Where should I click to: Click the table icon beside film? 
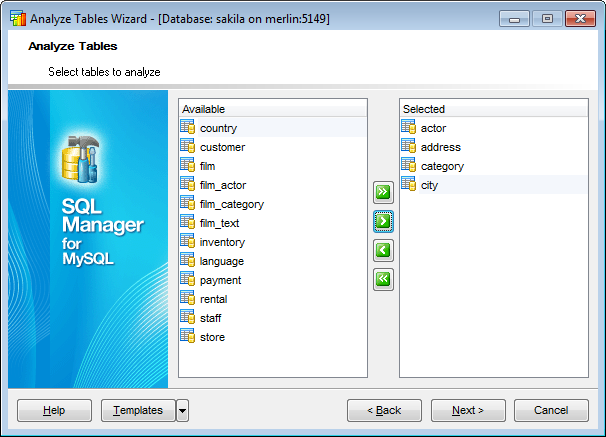(x=188, y=165)
